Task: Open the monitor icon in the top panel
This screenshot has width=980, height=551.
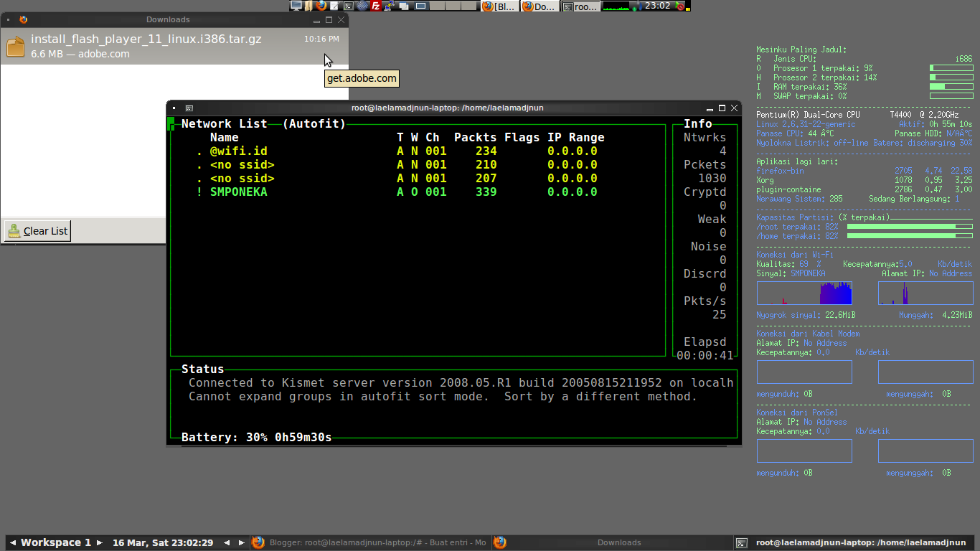Action: point(296,6)
